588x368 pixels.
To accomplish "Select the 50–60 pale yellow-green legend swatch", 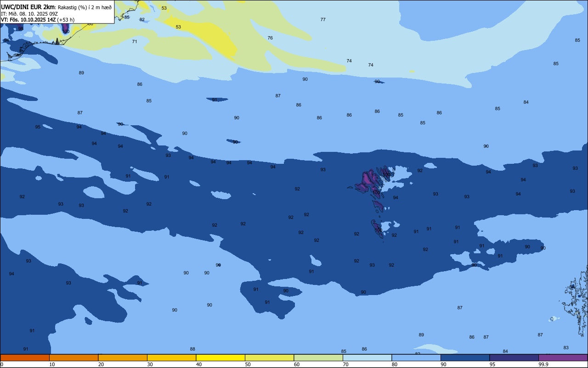I will point(269,357).
